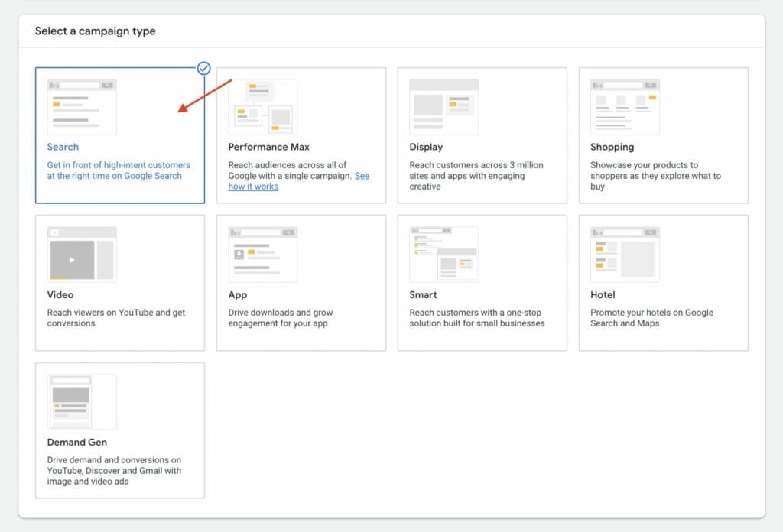
Task: Deselect the checkmark on the Search card
Action: pyautogui.click(x=203, y=68)
